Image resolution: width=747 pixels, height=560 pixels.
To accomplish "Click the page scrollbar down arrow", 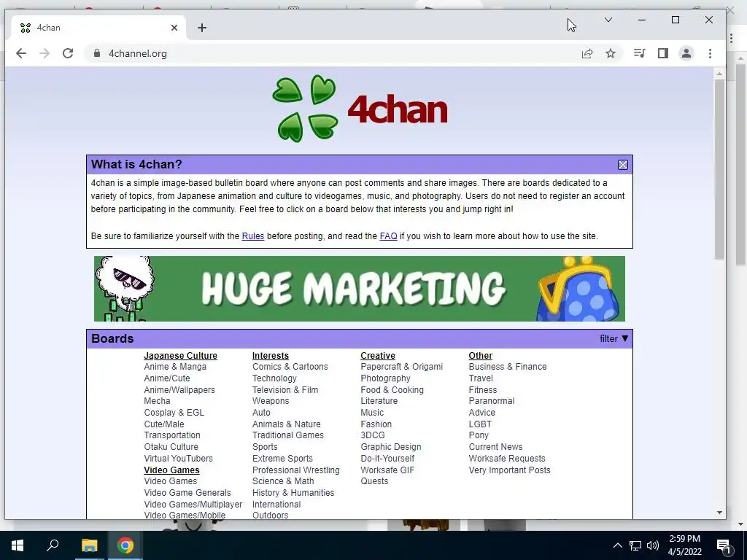I will [719, 513].
